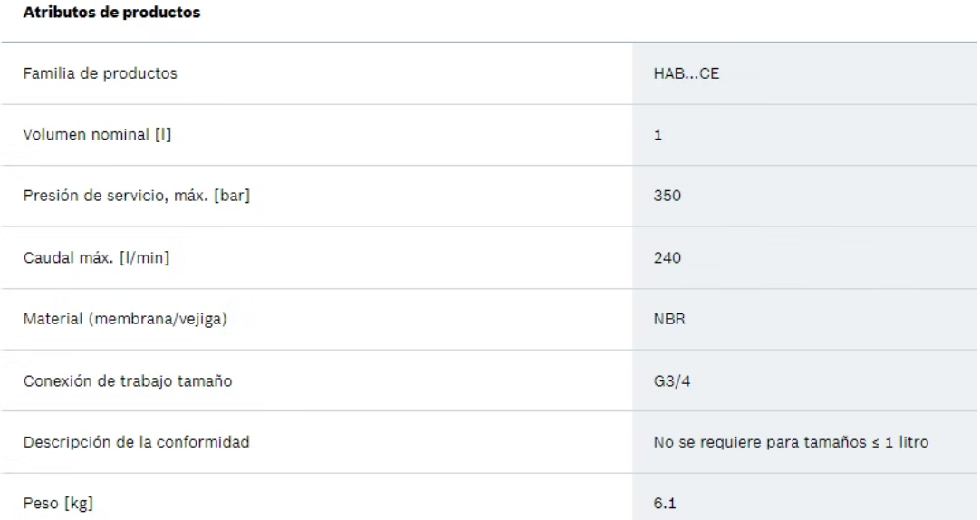Screen dimensions: 980x520
Task: Select the Conexión de trabajo tamaño label
Action: (x=128, y=380)
